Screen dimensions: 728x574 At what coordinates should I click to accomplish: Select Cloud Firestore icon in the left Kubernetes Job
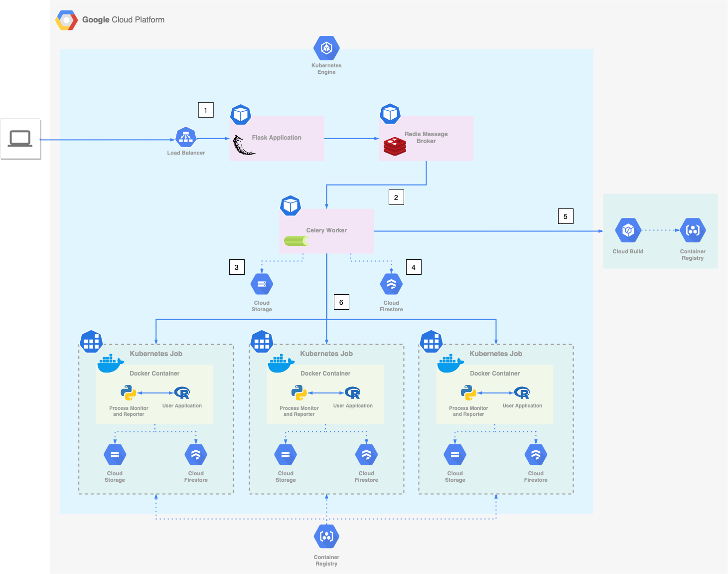click(196, 455)
